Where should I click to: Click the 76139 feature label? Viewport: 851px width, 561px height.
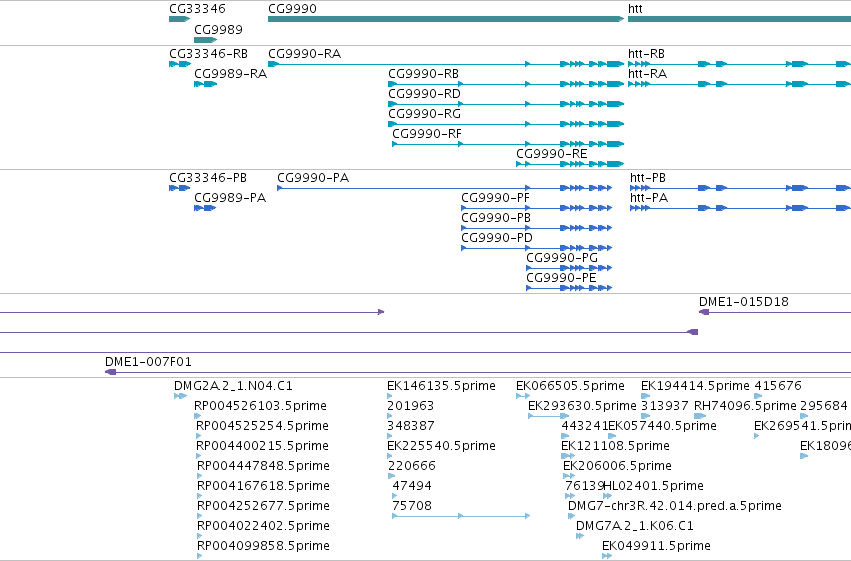pos(584,487)
